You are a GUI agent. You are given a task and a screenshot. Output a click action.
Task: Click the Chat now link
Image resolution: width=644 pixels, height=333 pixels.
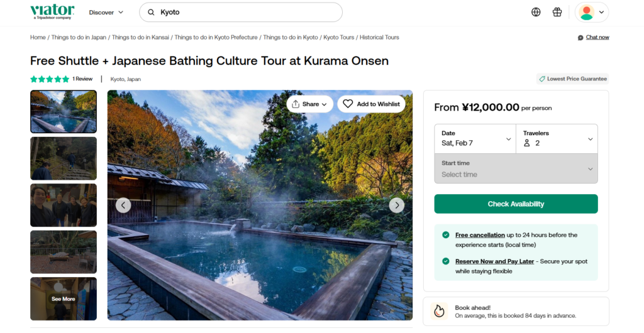(597, 38)
